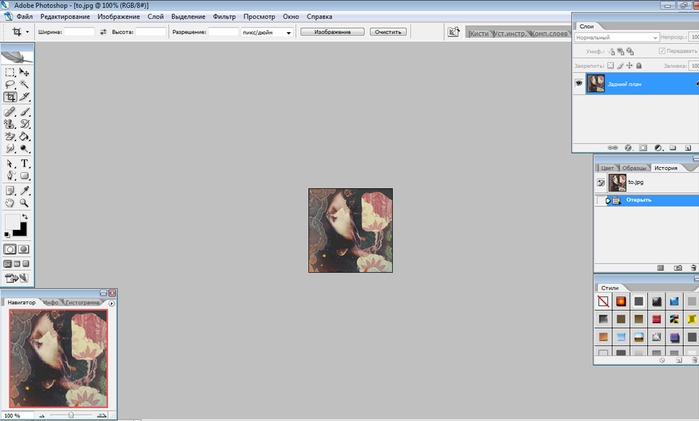Toggle Передавать checkbox in Layers panel

point(662,51)
